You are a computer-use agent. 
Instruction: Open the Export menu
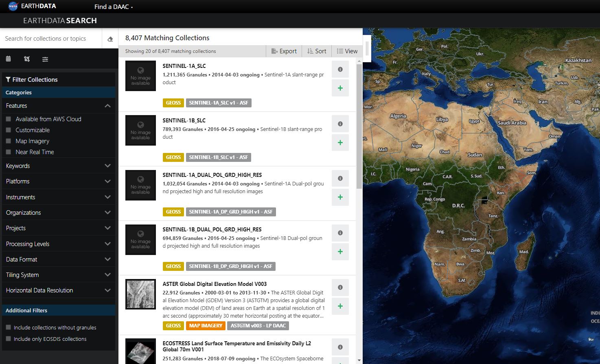pos(284,51)
